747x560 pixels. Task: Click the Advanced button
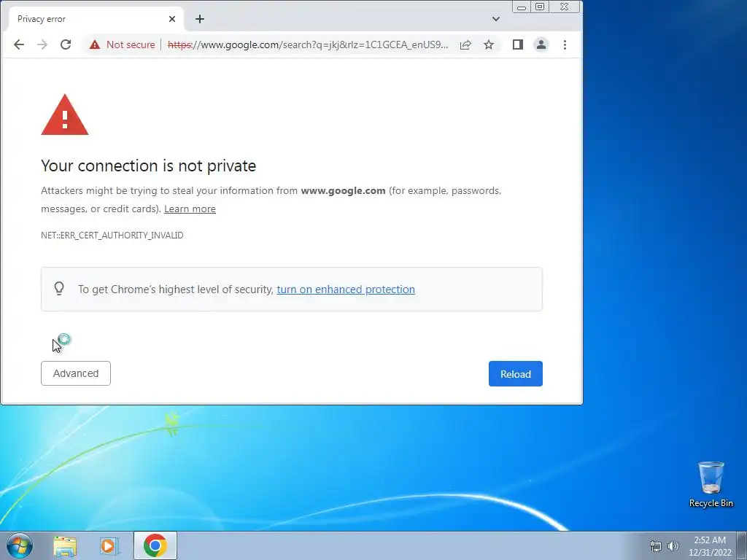[76, 373]
